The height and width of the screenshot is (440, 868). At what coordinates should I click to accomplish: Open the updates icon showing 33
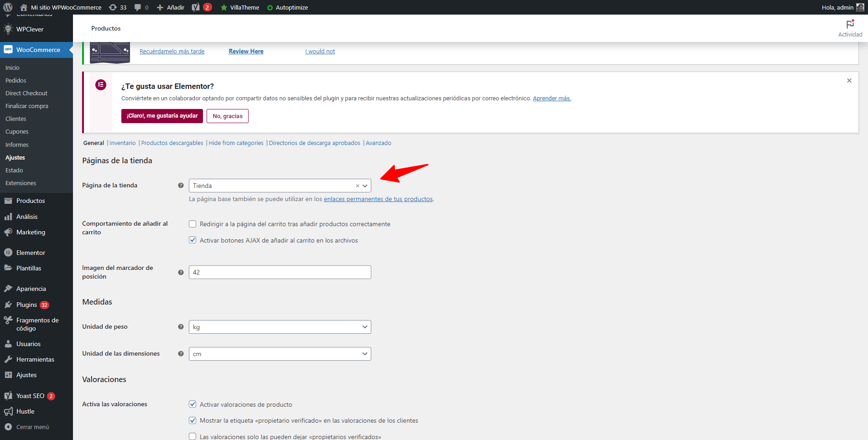tap(113, 7)
